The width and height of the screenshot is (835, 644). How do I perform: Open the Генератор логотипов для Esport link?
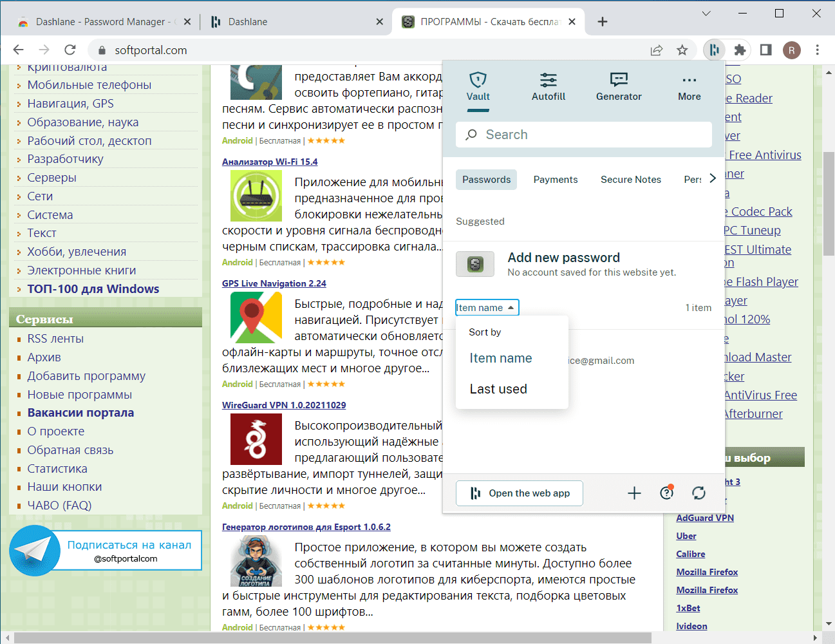(306, 527)
